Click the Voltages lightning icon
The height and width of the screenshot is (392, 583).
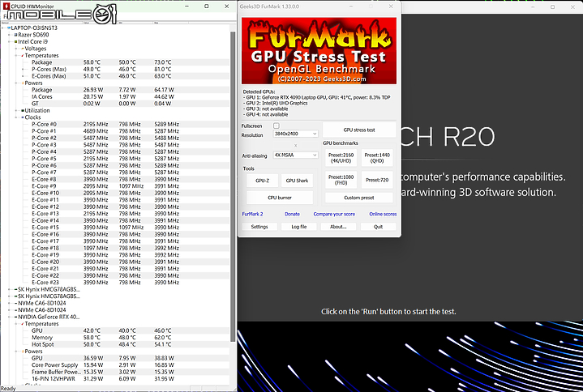tap(23, 49)
